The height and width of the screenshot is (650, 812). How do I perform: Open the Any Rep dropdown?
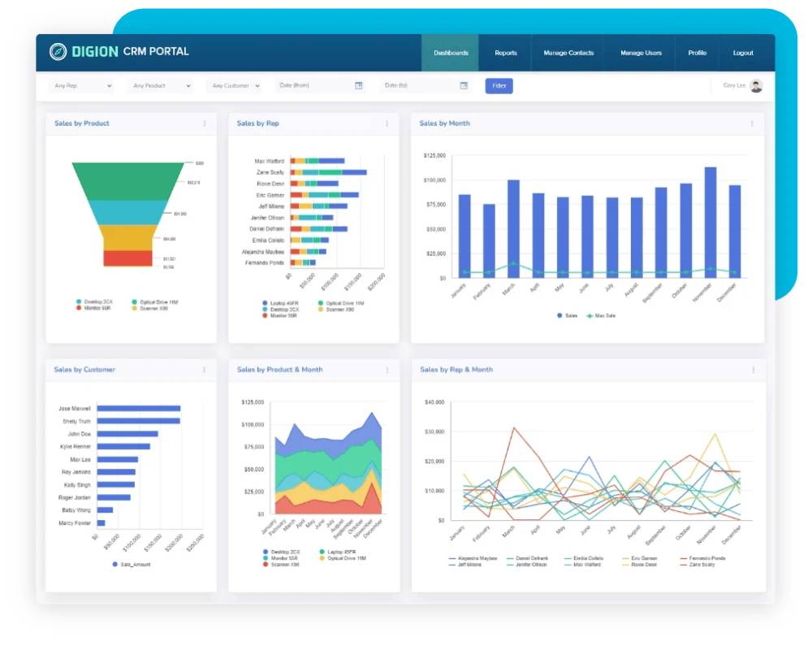pyautogui.click(x=81, y=85)
